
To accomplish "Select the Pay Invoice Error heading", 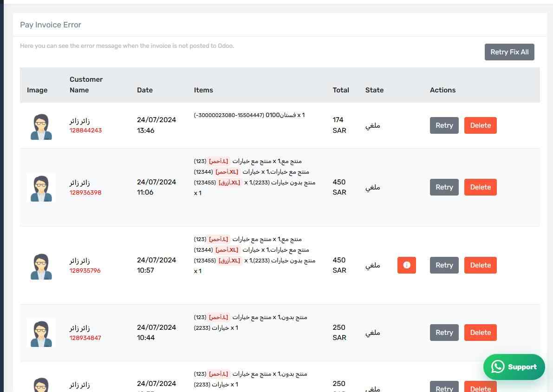I will 51,25.
